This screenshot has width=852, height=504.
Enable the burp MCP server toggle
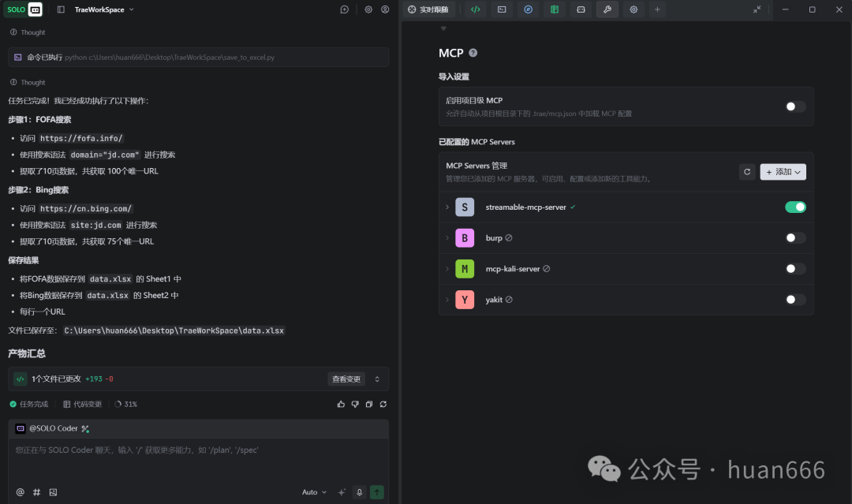(x=795, y=238)
